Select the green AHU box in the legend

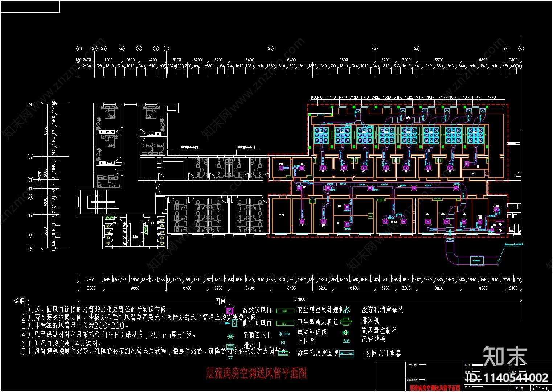(x=285, y=311)
